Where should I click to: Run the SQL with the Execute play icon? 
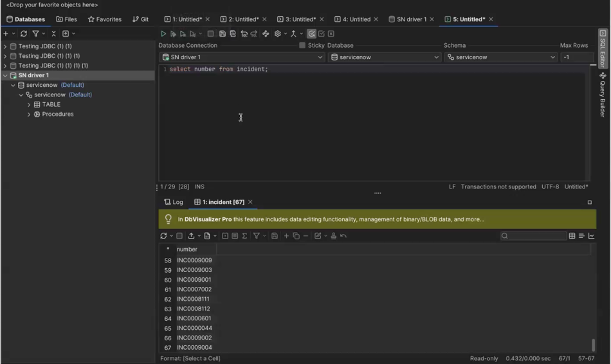click(x=163, y=34)
